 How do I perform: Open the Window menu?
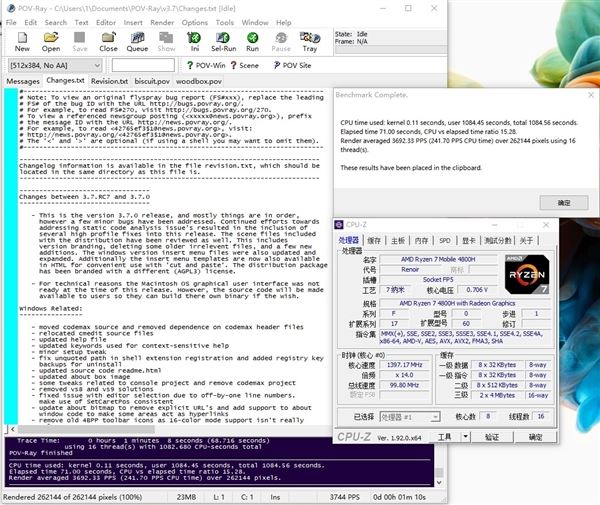pyautogui.click(x=255, y=23)
